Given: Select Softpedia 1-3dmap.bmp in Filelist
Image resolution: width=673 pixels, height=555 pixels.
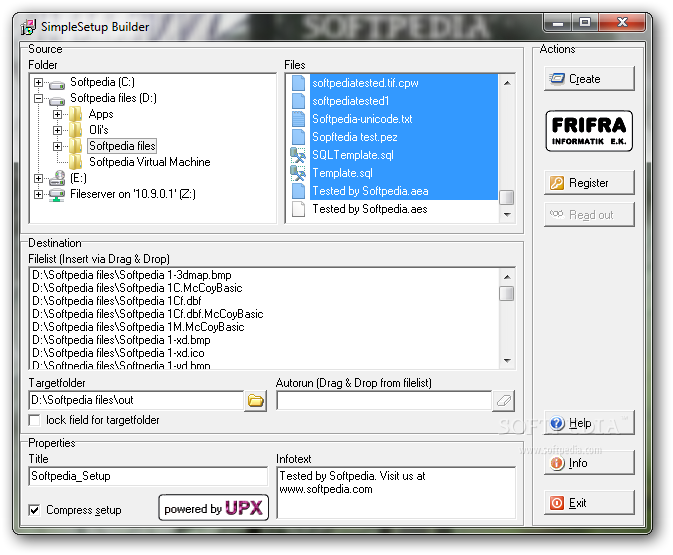Looking at the screenshot, I should tap(132, 275).
